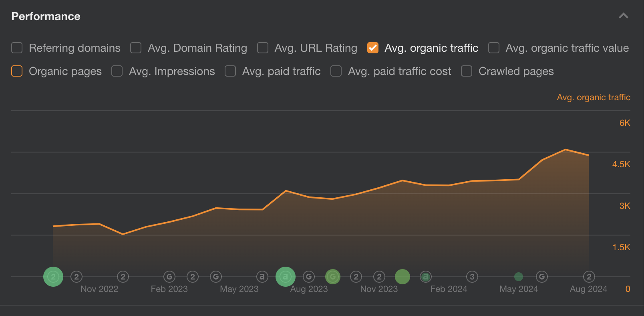Open the grey 'G' marker above Aug 2023

(309, 277)
